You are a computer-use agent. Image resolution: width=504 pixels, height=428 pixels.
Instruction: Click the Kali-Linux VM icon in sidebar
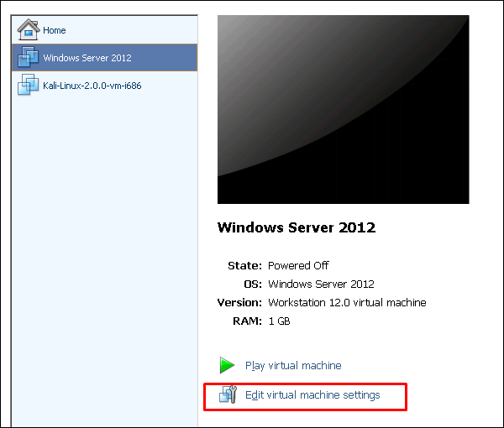coord(29,86)
